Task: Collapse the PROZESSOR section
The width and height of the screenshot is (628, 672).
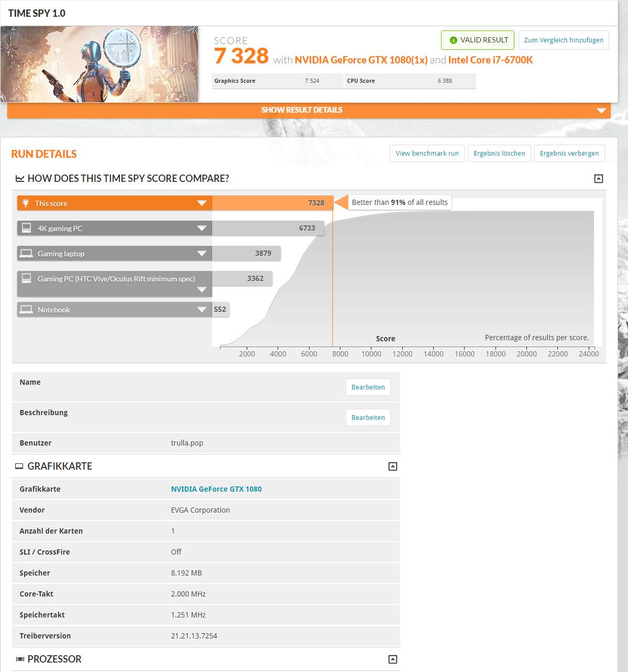Action: [393, 659]
